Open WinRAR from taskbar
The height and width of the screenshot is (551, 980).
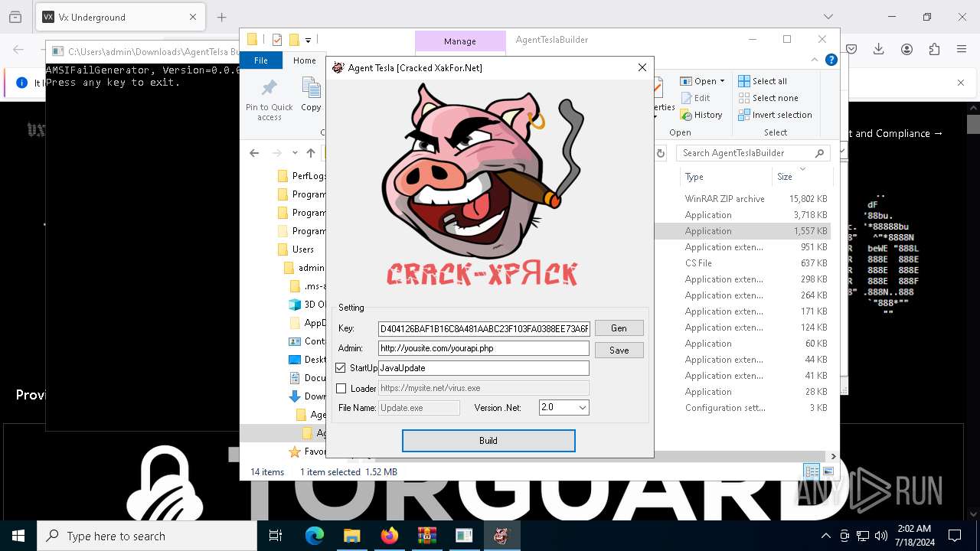coord(426,536)
